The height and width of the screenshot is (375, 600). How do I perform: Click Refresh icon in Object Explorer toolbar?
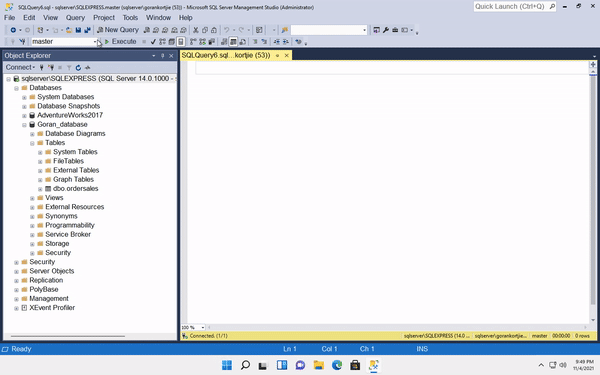78,67
